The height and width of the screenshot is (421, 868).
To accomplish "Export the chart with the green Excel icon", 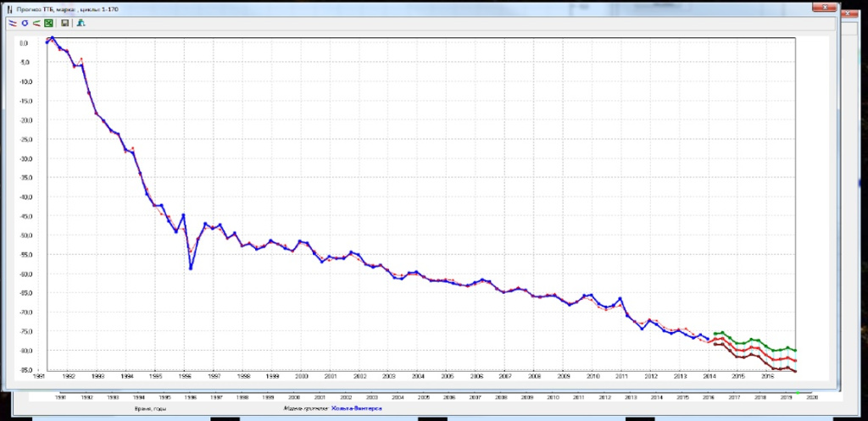I will click(x=48, y=23).
